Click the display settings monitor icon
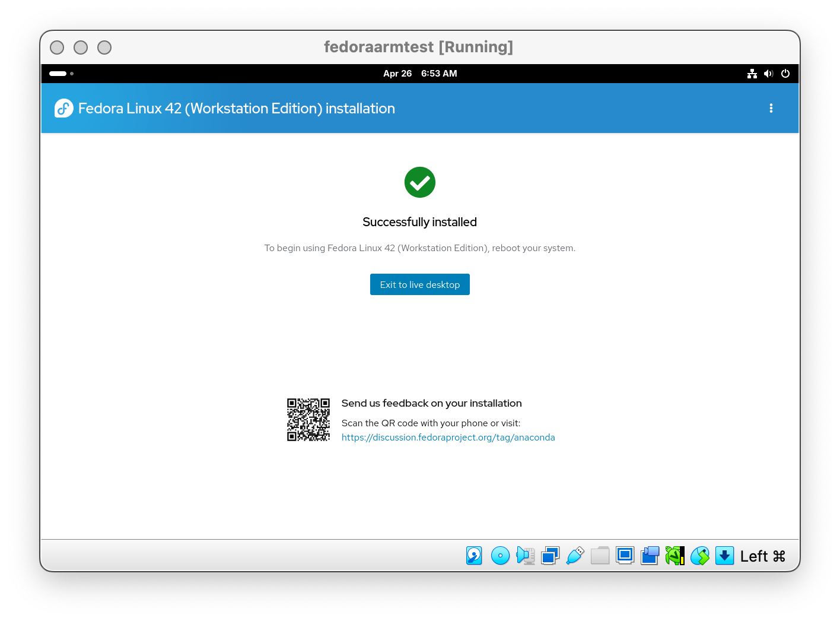The height and width of the screenshot is (621, 840). [625, 556]
